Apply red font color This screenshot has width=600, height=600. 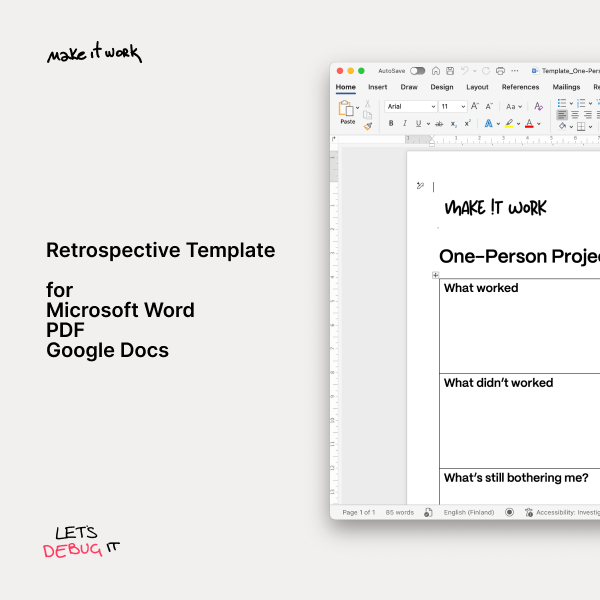tap(529, 123)
